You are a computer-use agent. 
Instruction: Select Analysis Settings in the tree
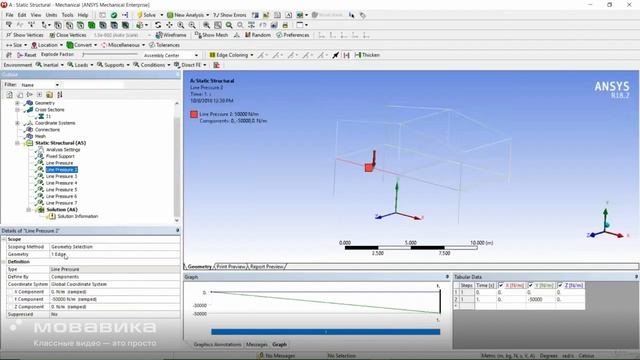pyautogui.click(x=63, y=150)
